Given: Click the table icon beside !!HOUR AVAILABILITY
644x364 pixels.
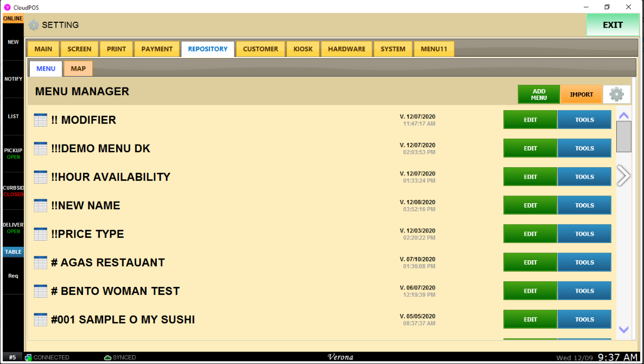Looking at the screenshot, I should coord(40,177).
